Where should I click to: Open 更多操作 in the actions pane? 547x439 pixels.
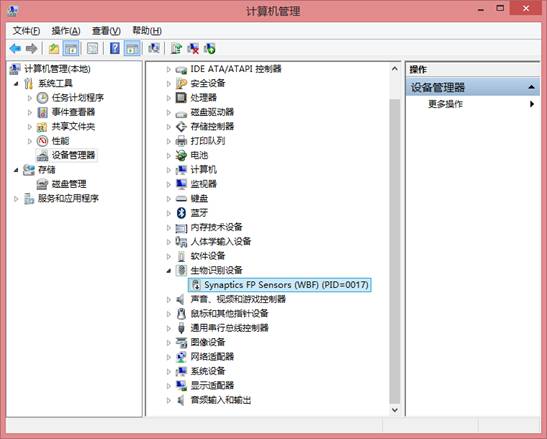[445, 104]
